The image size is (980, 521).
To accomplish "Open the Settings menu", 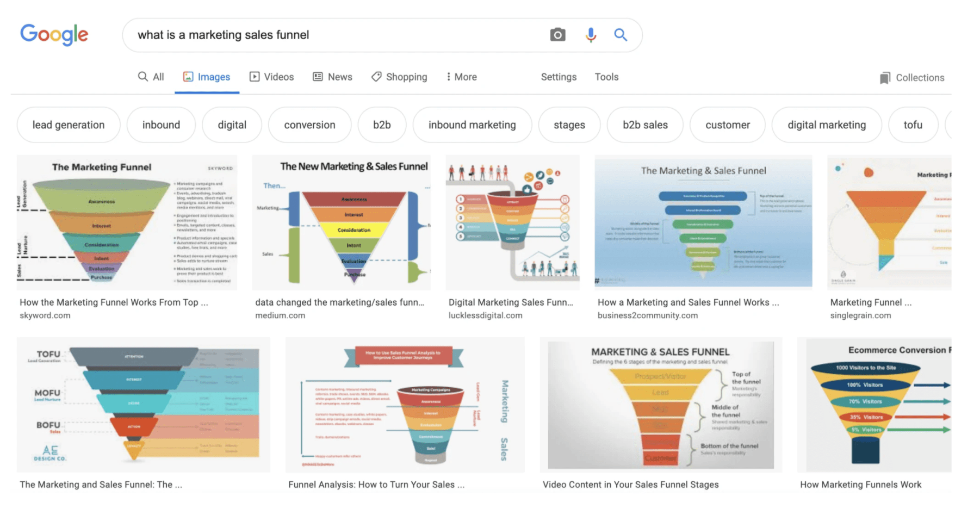I will [559, 77].
